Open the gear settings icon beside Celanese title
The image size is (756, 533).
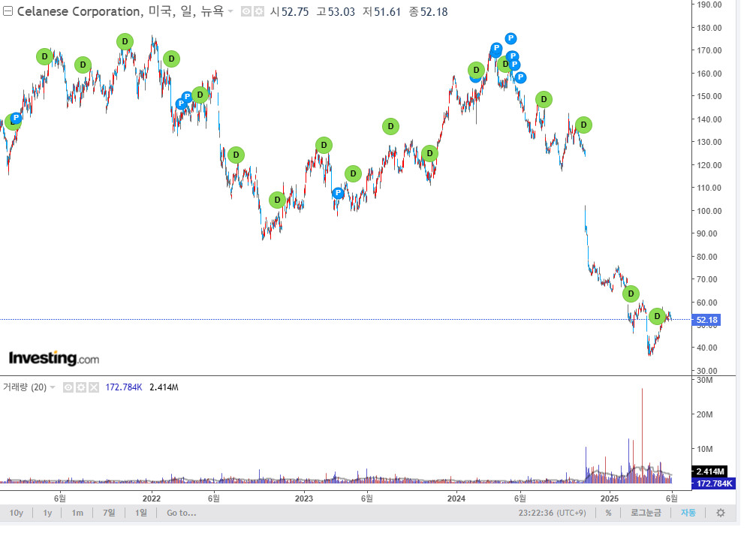point(259,11)
